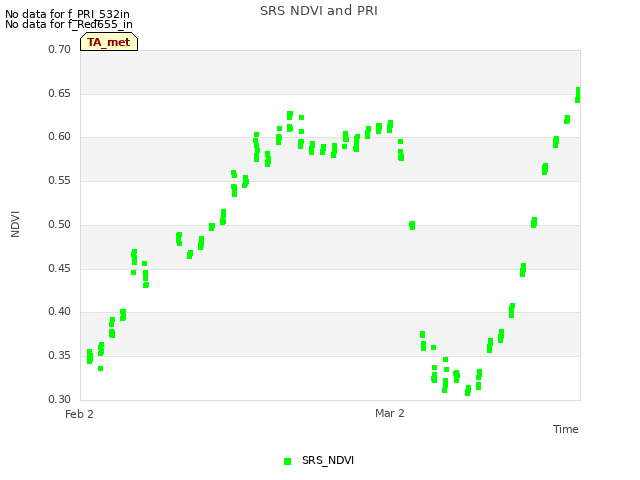Click the SRS_NDVI legend label
640x480 pixels.
[x=328, y=460]
